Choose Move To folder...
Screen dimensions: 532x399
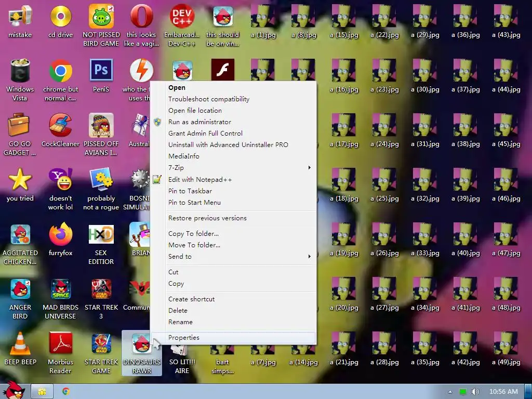pyautogui.click(x=233, y=245)
